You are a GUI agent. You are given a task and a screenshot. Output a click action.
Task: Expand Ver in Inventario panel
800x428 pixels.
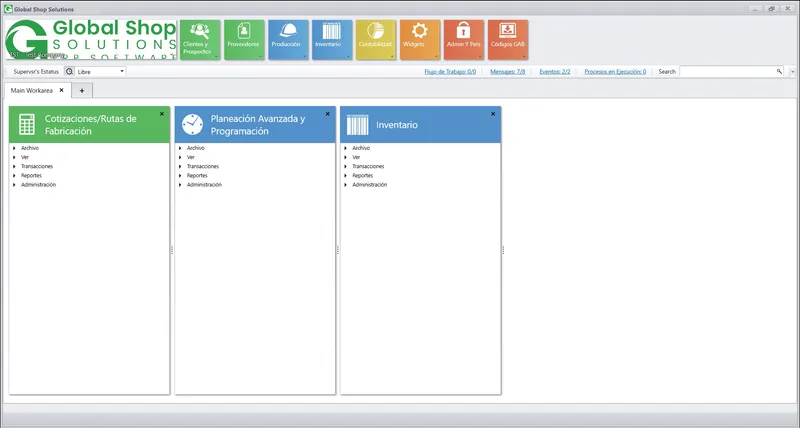(345, 157)
